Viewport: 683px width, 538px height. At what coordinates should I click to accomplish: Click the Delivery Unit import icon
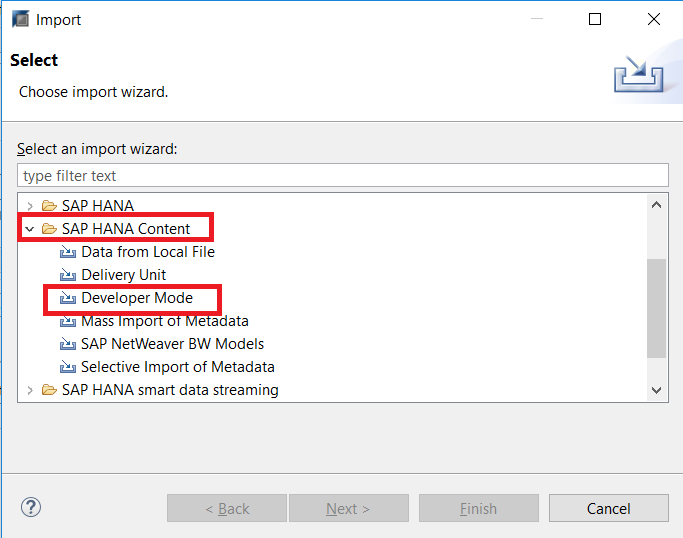[x=68, y=275]
